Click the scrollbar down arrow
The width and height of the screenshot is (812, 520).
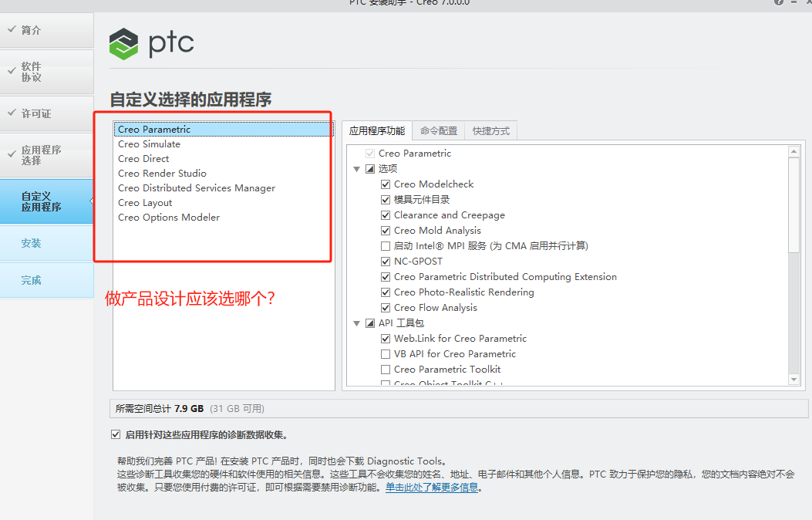point(795,378)
